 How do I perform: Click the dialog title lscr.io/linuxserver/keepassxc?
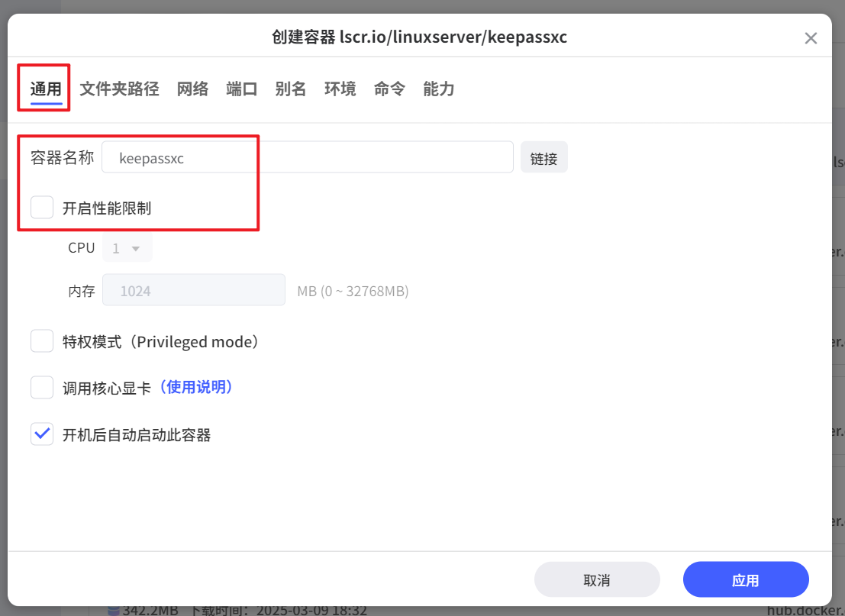(x=453, y=37)
